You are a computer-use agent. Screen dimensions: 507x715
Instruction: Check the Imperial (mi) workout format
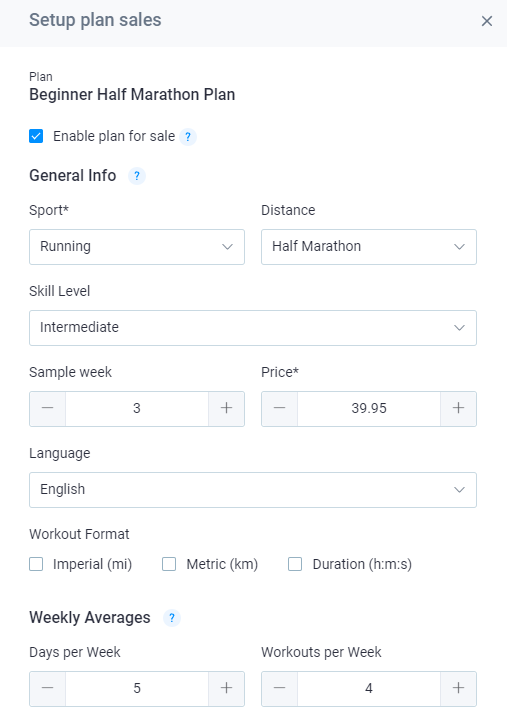[36, 564]
